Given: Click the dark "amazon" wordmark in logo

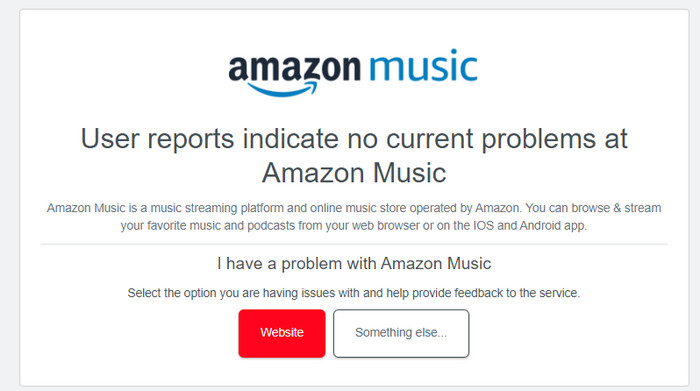Looking at the screenshot, I should coord(294,70).
